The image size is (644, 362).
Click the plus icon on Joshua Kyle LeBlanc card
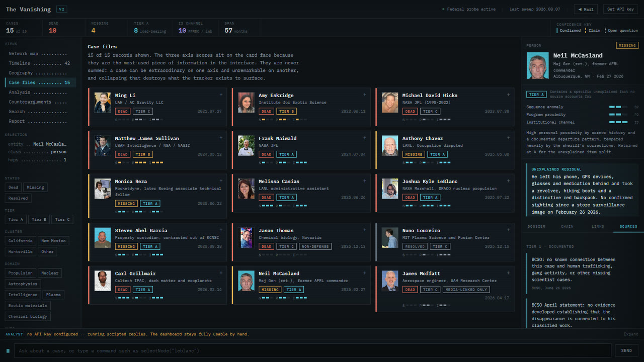tap(508, 181)
